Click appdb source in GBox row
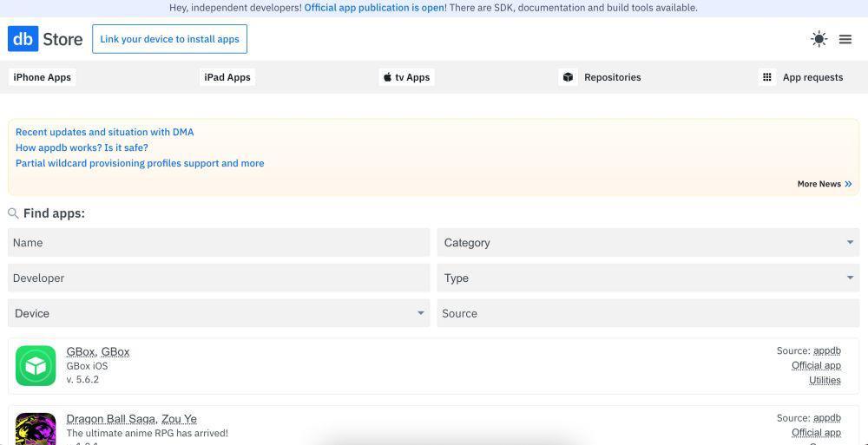This screenshot has height=445, width=868. tap(827, 351)
